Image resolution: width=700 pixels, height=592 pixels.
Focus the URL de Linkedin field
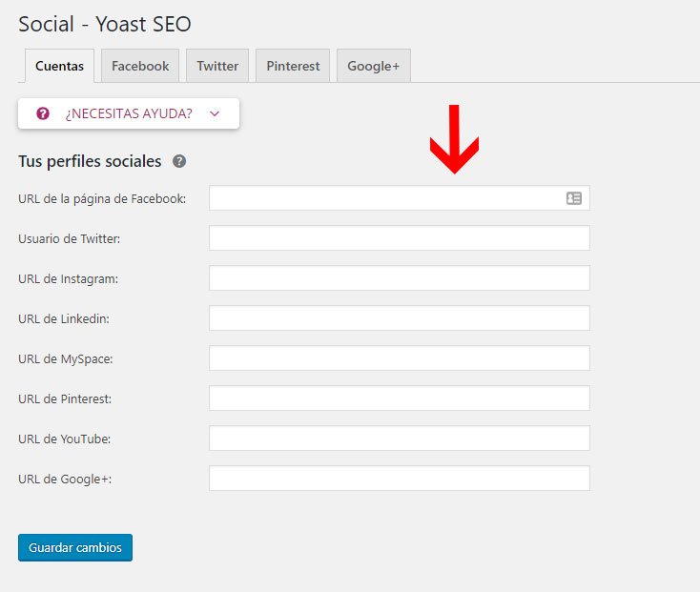(x=399, y=318)
